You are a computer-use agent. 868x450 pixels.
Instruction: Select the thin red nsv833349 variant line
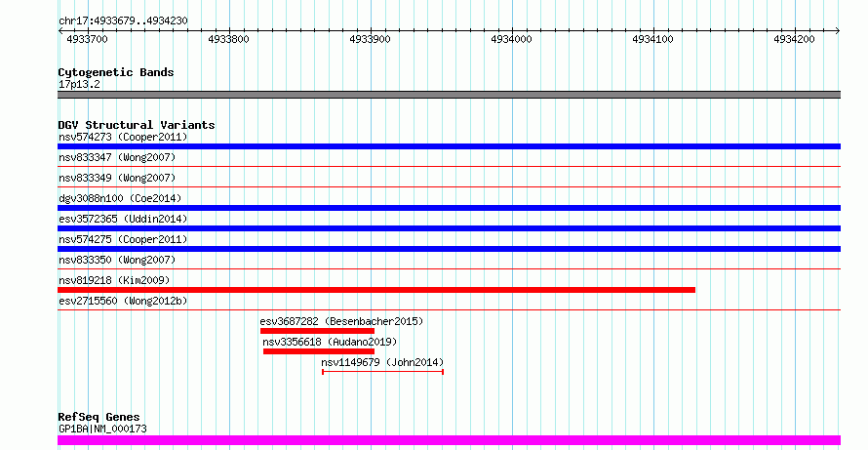coord(449,186)
